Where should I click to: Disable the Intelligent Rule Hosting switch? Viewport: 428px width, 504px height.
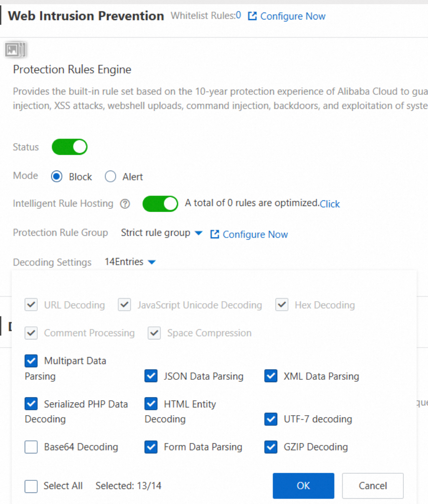[160, 204]
